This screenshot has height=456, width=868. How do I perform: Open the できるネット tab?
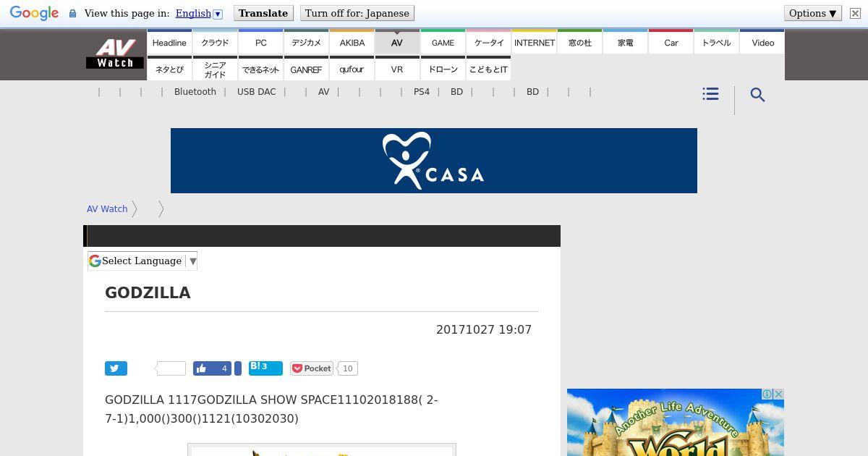click(260, 69)
